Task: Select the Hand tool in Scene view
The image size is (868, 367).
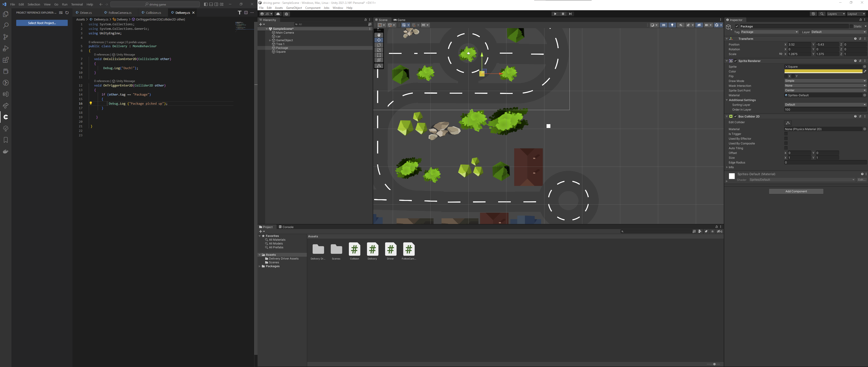Action: tap(379, 35)
